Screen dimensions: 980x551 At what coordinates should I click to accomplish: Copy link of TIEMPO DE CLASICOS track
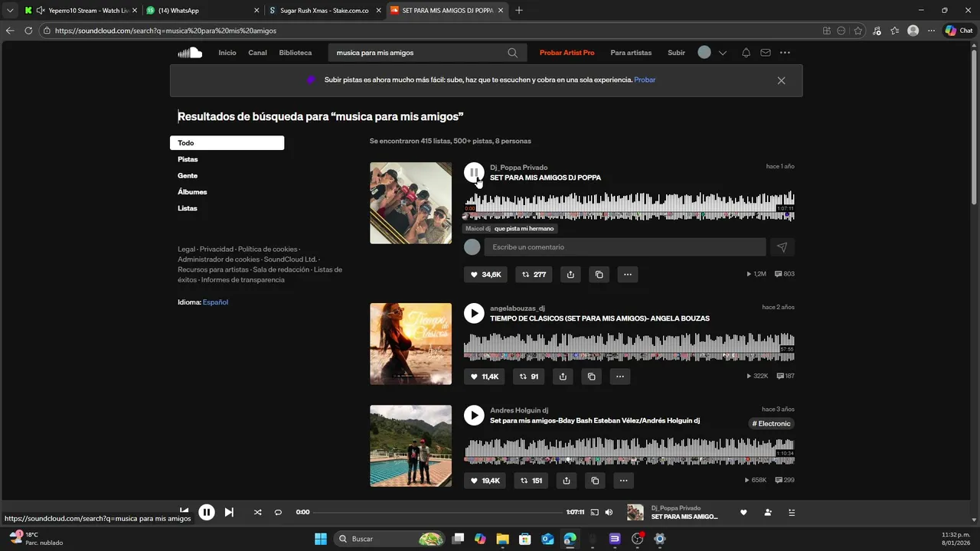[591, 377]
